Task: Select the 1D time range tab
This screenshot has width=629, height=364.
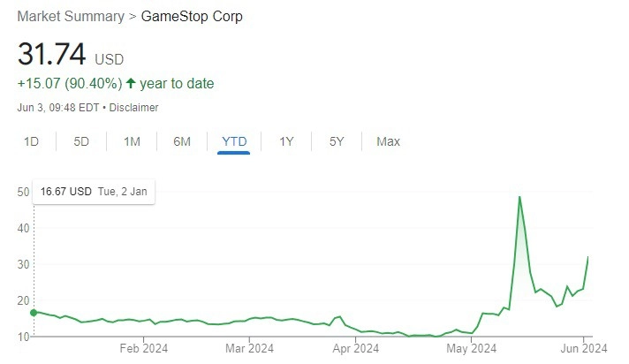Action: tap(31, 141)
